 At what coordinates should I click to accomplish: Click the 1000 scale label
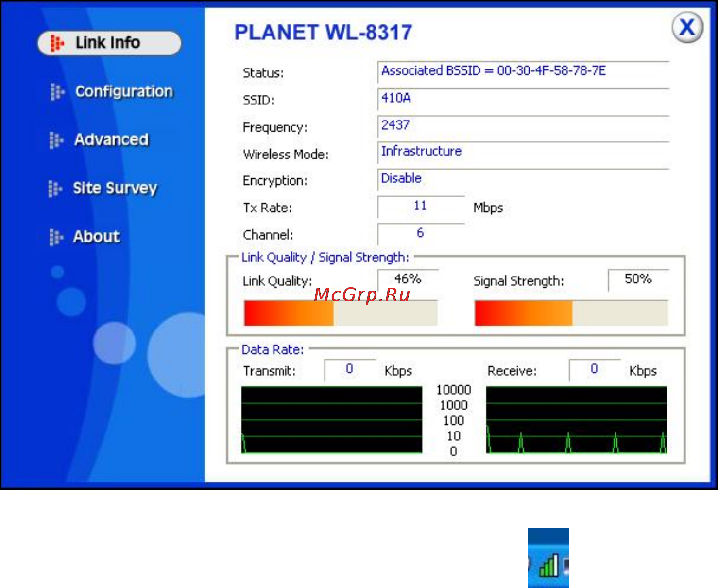[x=454, y=405]
